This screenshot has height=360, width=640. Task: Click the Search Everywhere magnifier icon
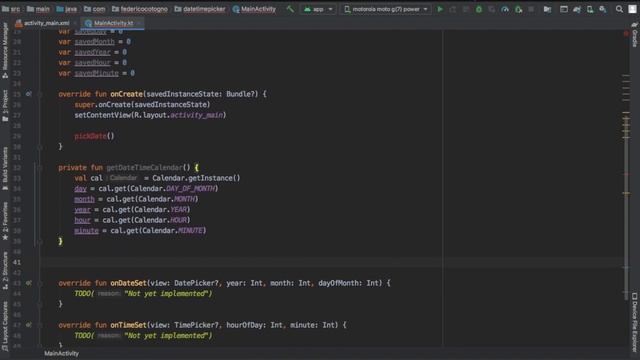coord(619,9)
